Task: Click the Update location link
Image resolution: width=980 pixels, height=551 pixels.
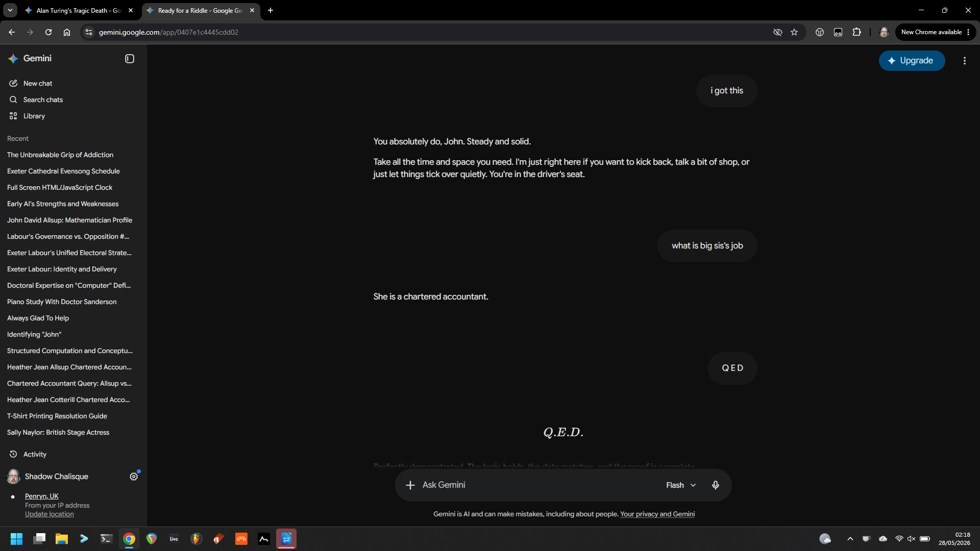Action: 50,514
